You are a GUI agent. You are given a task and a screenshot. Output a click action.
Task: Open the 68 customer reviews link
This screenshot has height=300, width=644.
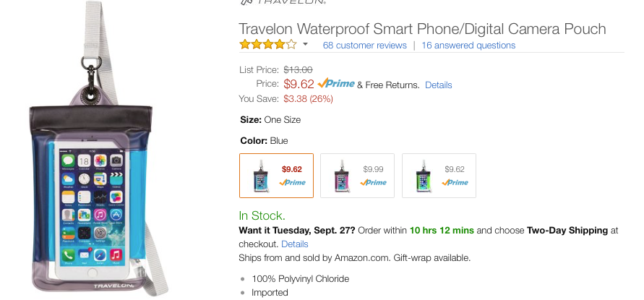364,45
